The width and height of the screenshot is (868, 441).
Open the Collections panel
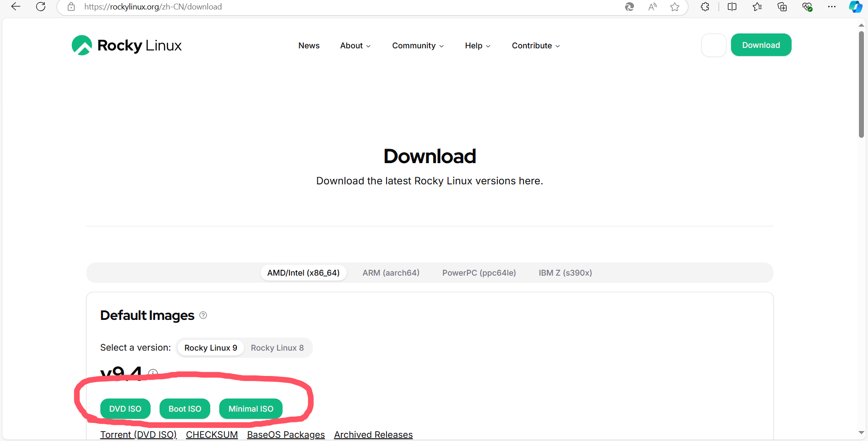(782, 7)
